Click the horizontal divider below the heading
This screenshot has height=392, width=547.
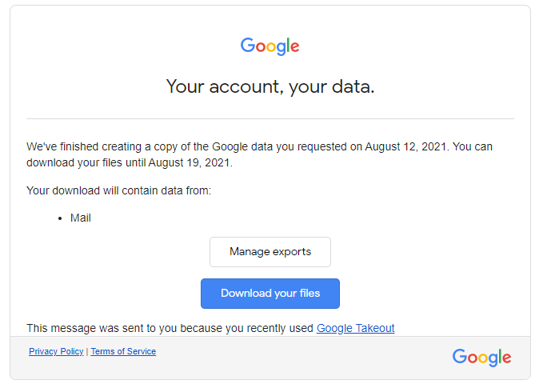[x=270, y=119]
